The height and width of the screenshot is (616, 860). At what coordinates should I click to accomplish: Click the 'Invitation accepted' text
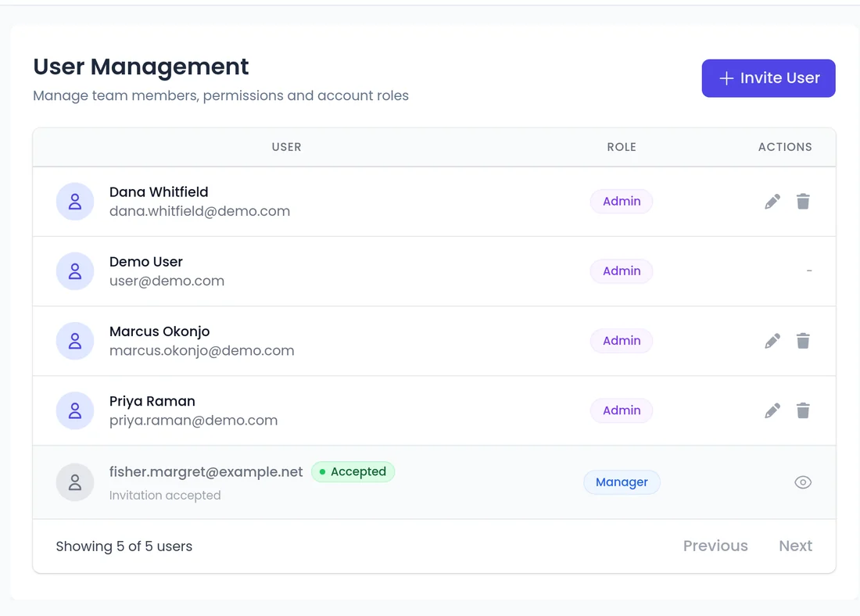pos(165,496)
